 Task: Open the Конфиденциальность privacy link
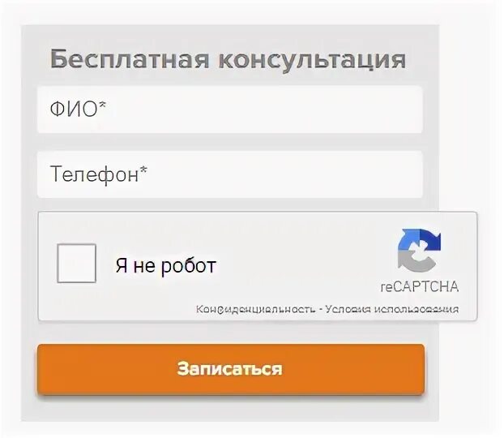[255, 309]
